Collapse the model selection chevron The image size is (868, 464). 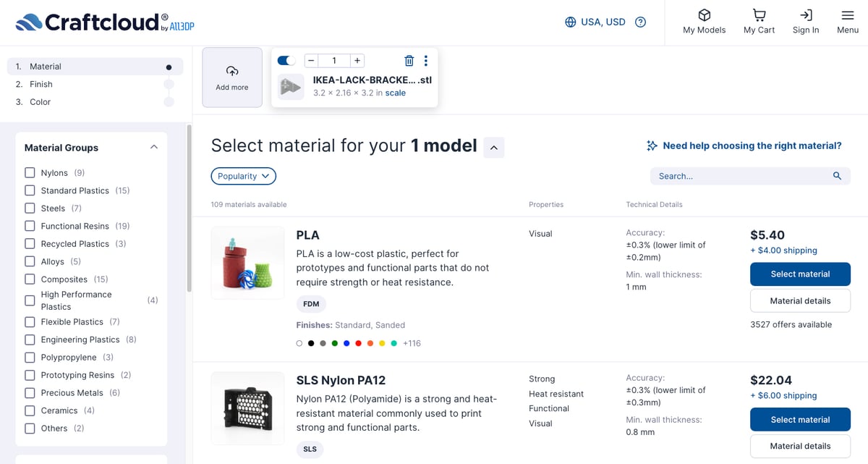493,148
